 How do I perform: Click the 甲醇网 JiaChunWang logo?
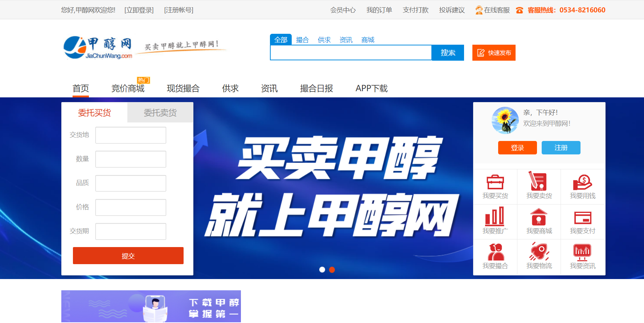[98, 48]
